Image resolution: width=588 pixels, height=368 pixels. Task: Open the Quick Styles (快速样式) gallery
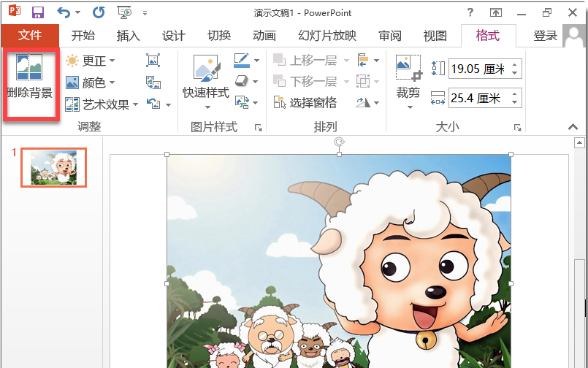click(206, 81)
